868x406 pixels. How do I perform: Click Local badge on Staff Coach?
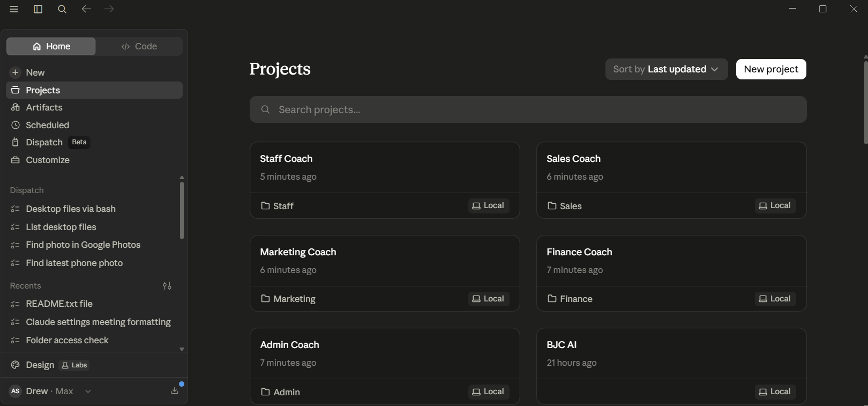coord(489,205)
